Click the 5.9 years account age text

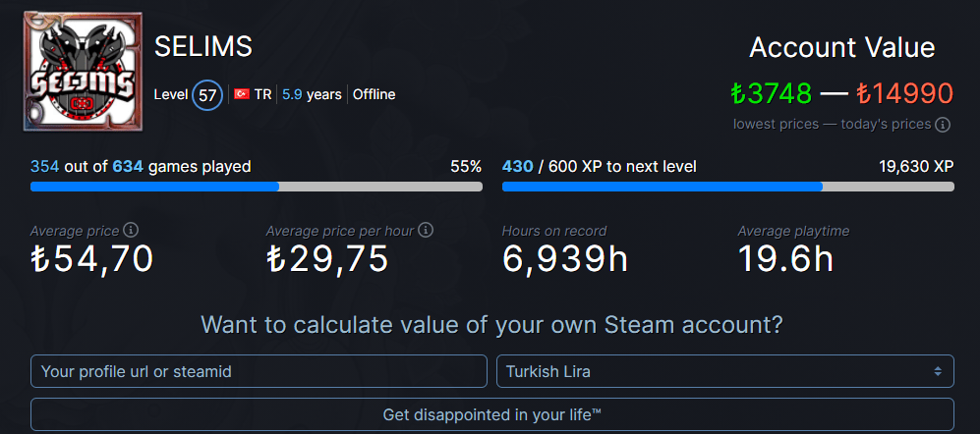(312, 95)
